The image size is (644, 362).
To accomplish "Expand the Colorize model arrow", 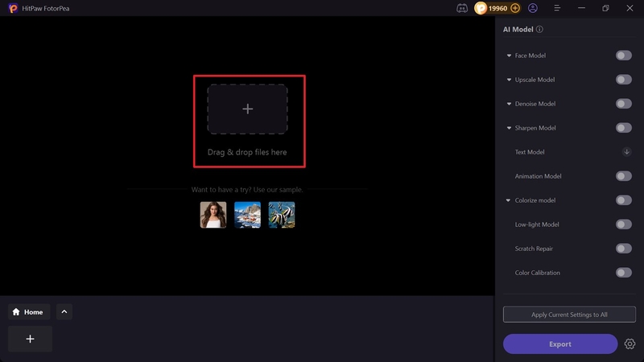I will pos(508,200).
